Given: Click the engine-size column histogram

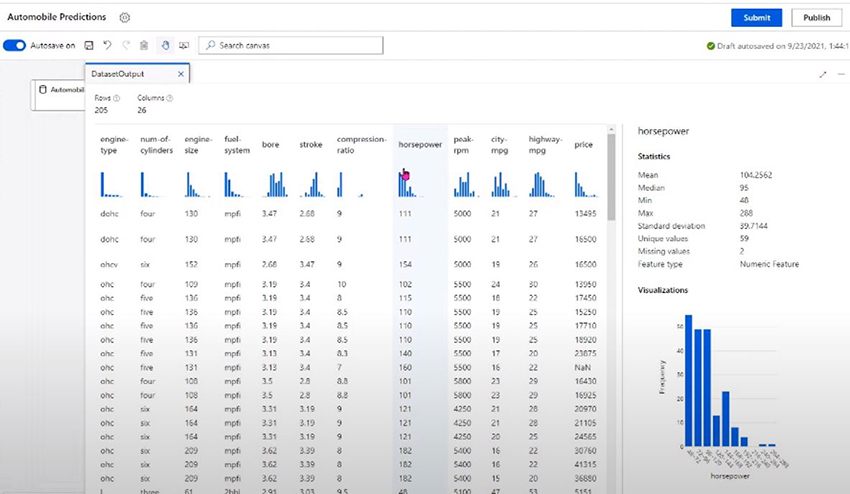Looking at the screenshot, I should [x=196, y=185].
